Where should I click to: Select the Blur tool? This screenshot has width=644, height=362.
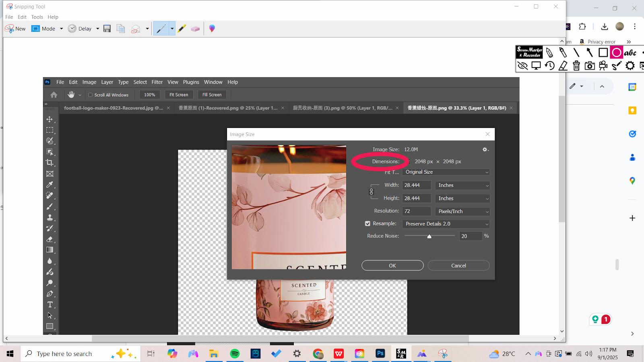pyautogui.click(x=50, y=261)
